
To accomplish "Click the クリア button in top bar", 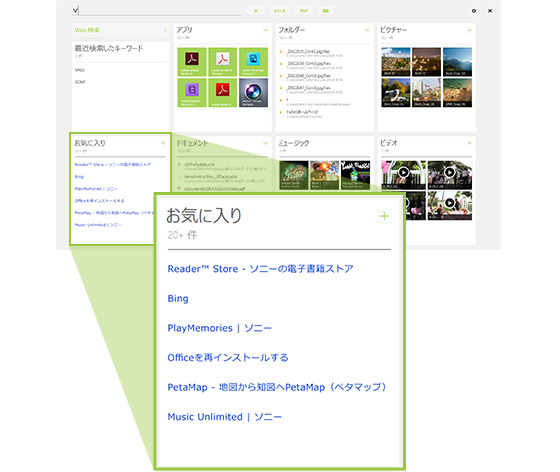I will (304, 11).
